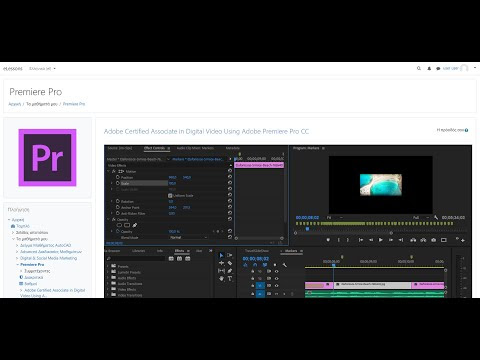Image resolution: width=480 pixels, height=360 pixels.
Task: Play the sequence in Program monitor
Action: pos(381,240)
